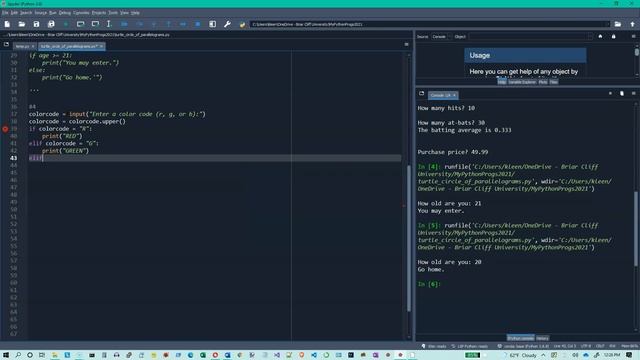Screen dimensions: 640x360
Task: Switch to the IPython console tab
Action: point(520,338)
